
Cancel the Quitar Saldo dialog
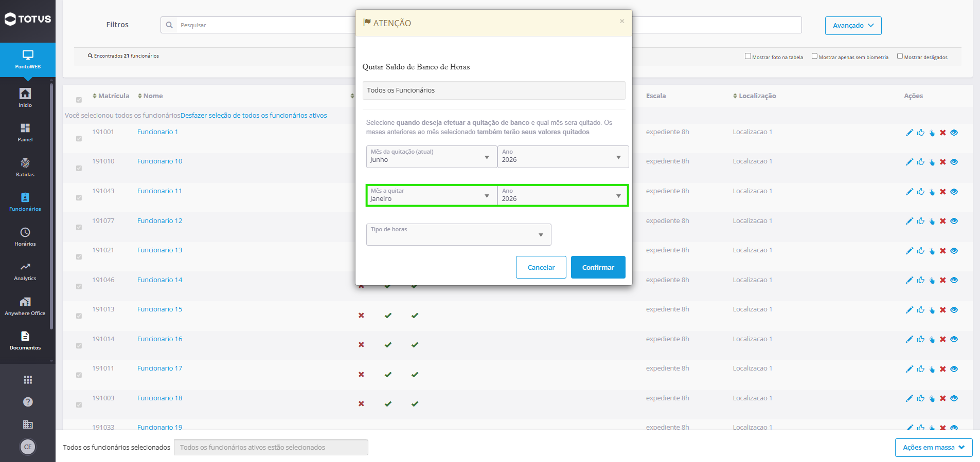(x=541, y=267)
